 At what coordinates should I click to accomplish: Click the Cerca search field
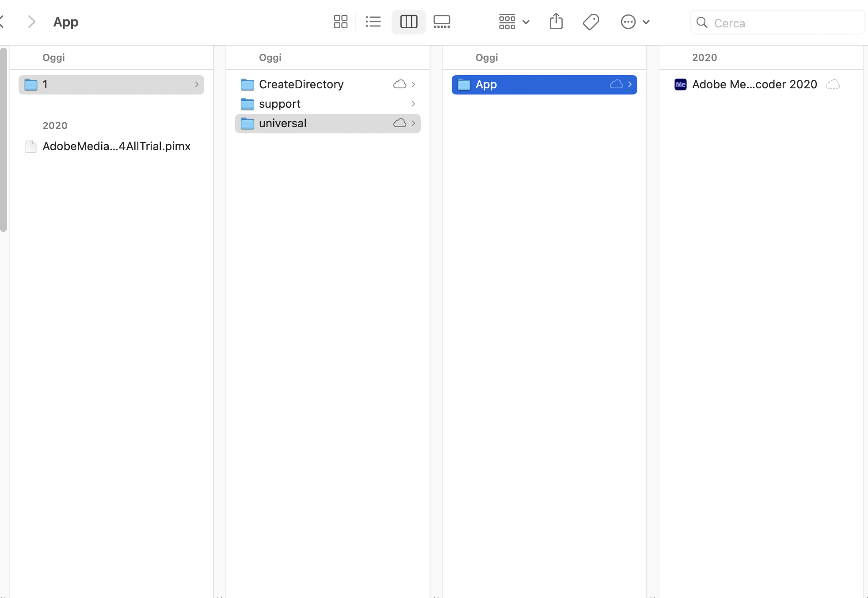(x=777, y=23)
